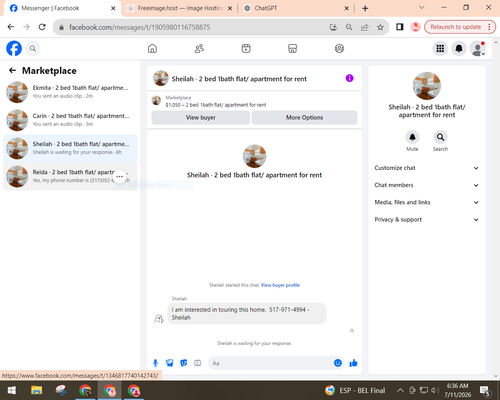Share this page from the address bar
This screenshot has height=400, width=500.
(x=365, y=27)
